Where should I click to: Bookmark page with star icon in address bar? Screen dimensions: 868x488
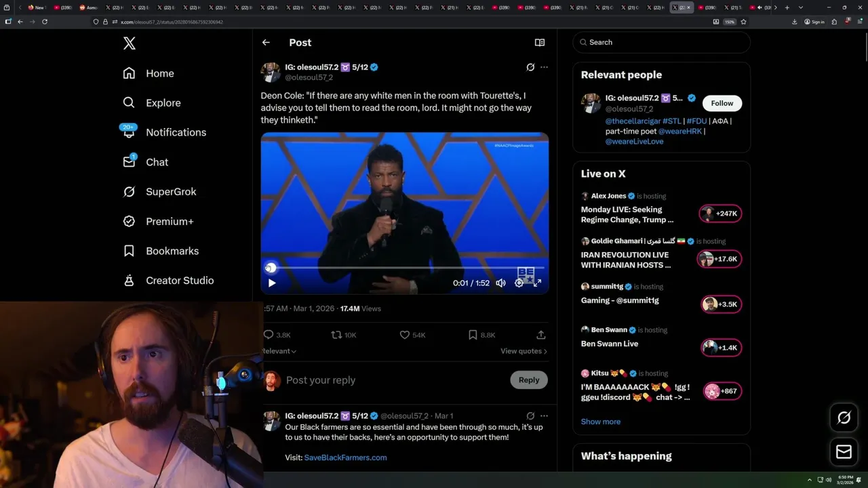[x=743, y=22]
